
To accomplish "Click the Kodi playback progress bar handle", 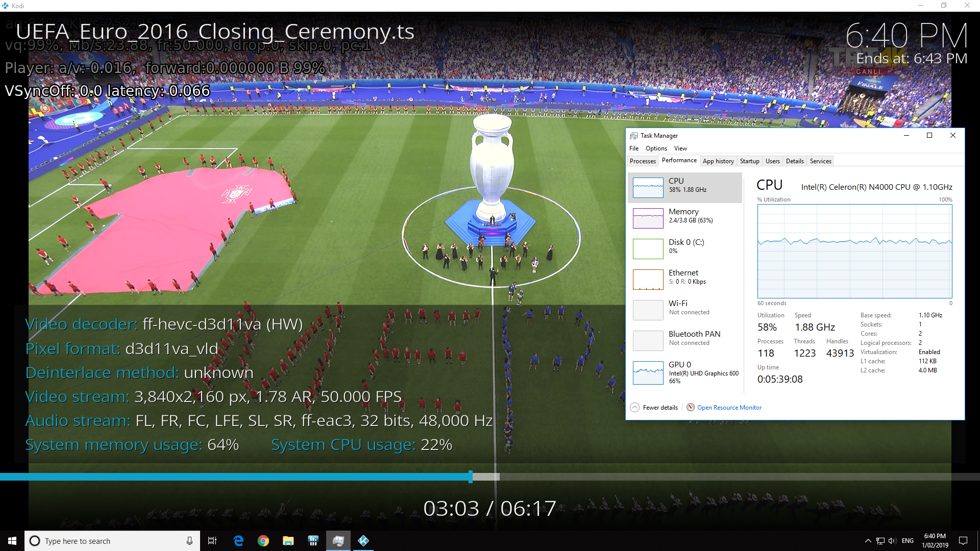I will [471, 477].
